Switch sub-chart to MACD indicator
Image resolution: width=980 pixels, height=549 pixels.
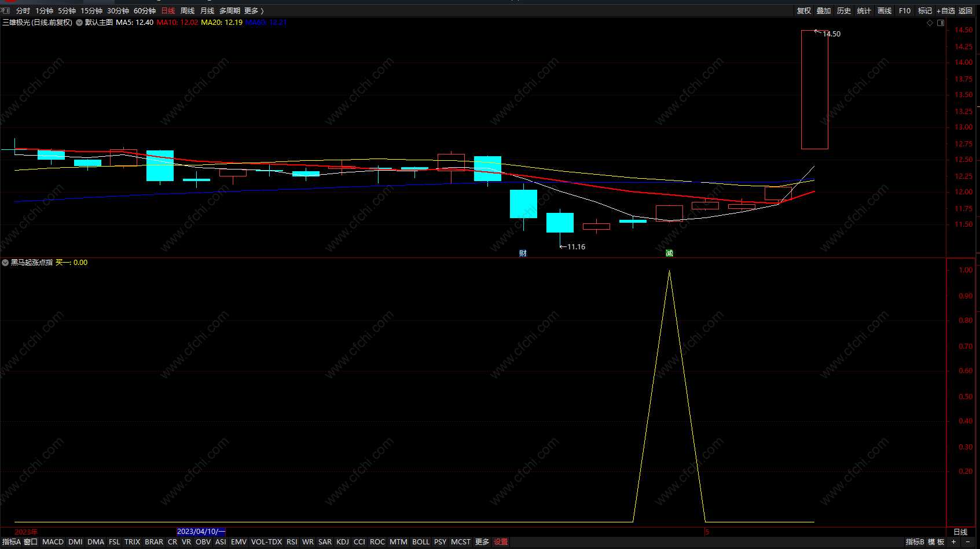[x=53, y=542]
